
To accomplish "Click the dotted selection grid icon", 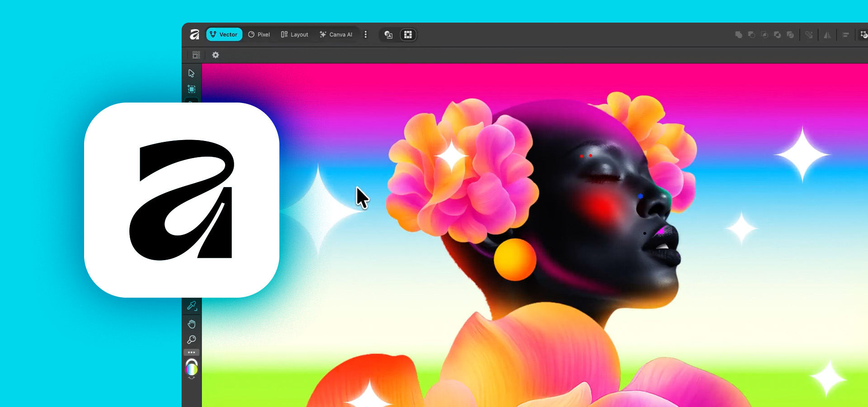I will [196, 55].
